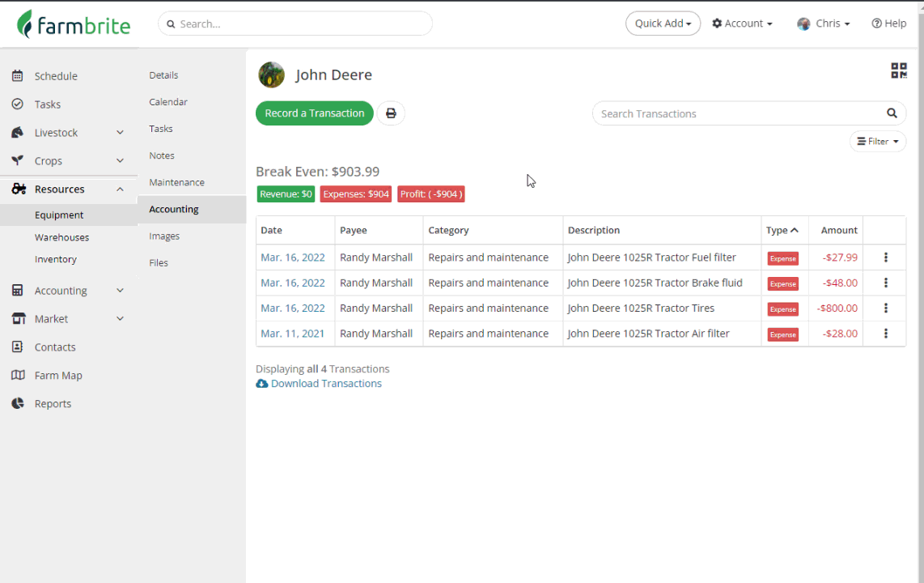Click the Farmbrite logo
The image size is (924, 583).
(74, 25)
